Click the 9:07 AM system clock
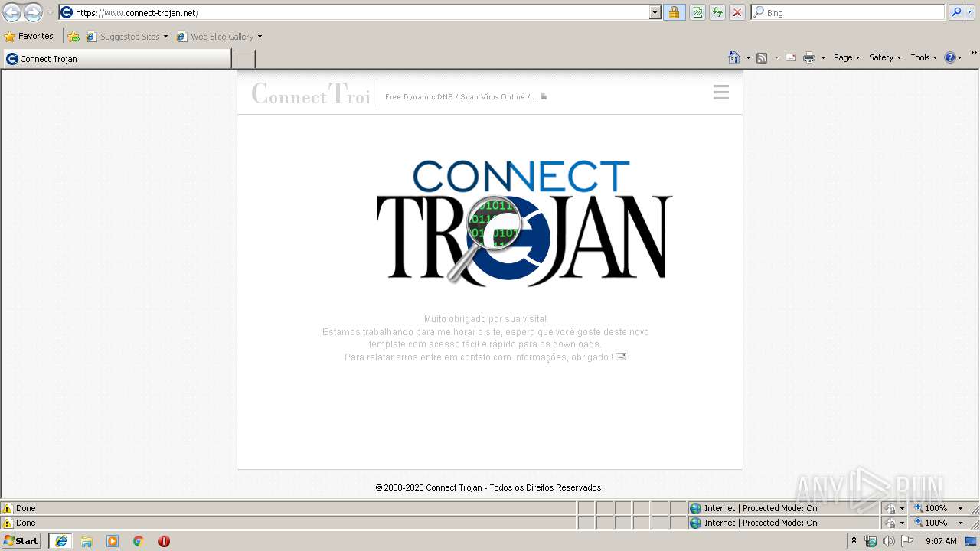This screenshot has width=980, height=551. pyautogui.click(x=941, y=541)
